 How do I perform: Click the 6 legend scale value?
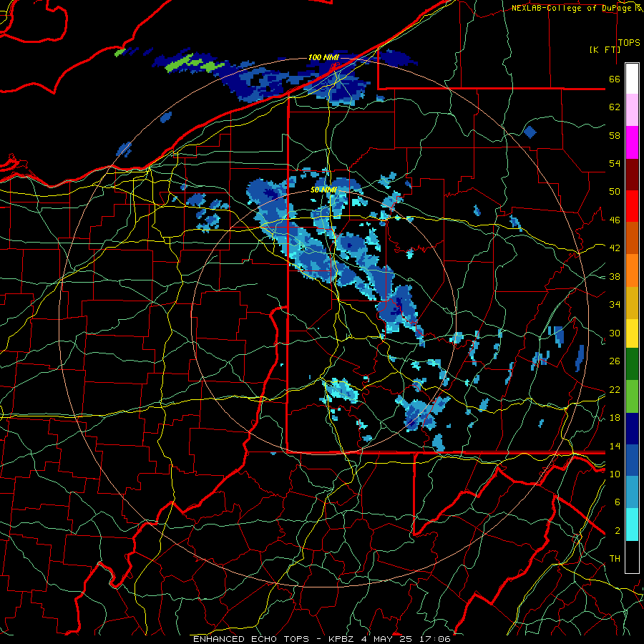[x=617, y=502]
